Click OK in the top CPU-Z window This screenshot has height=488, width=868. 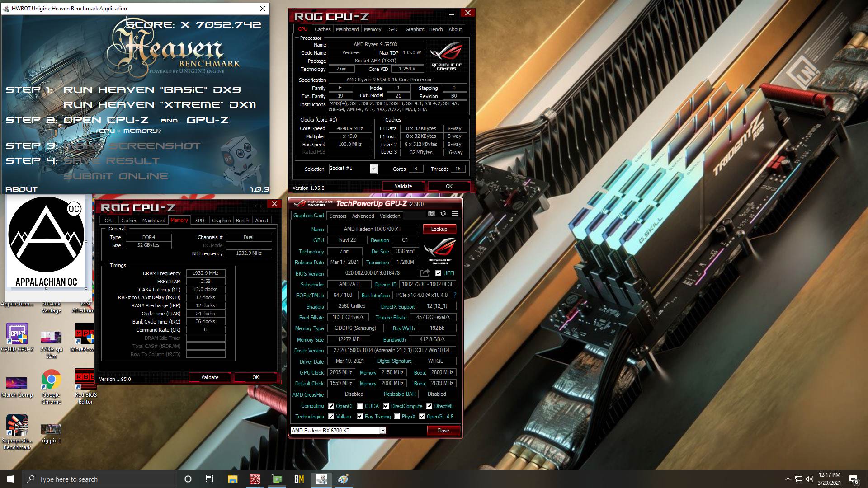click(x=449, y=186)
